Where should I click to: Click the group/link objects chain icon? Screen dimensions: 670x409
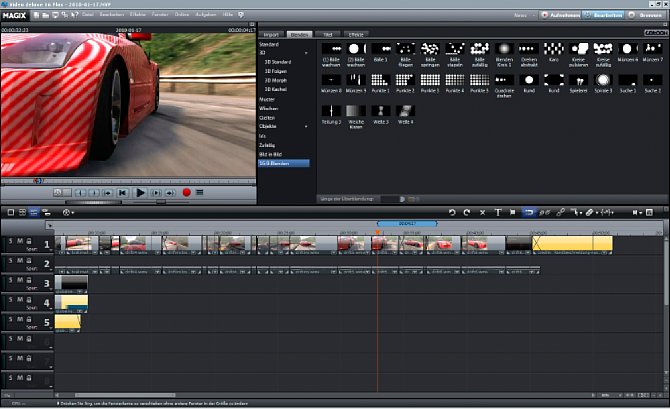tap(544, 212)
